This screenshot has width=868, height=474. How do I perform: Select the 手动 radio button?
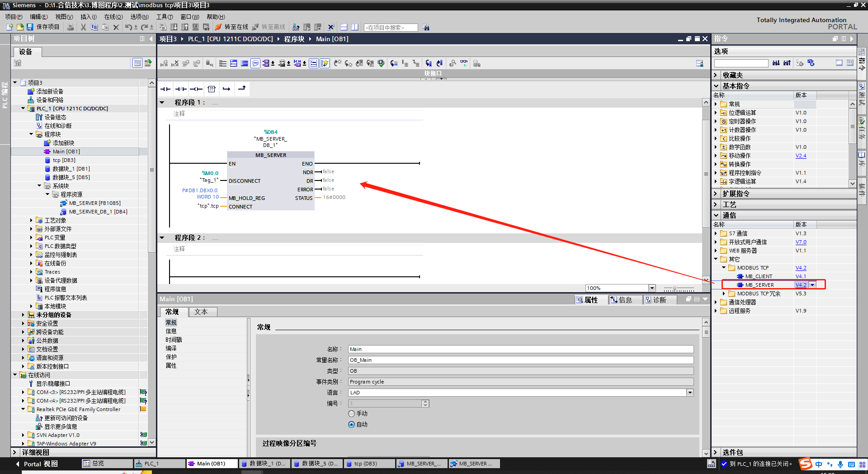pyautogui.click(x=351, y=414)
